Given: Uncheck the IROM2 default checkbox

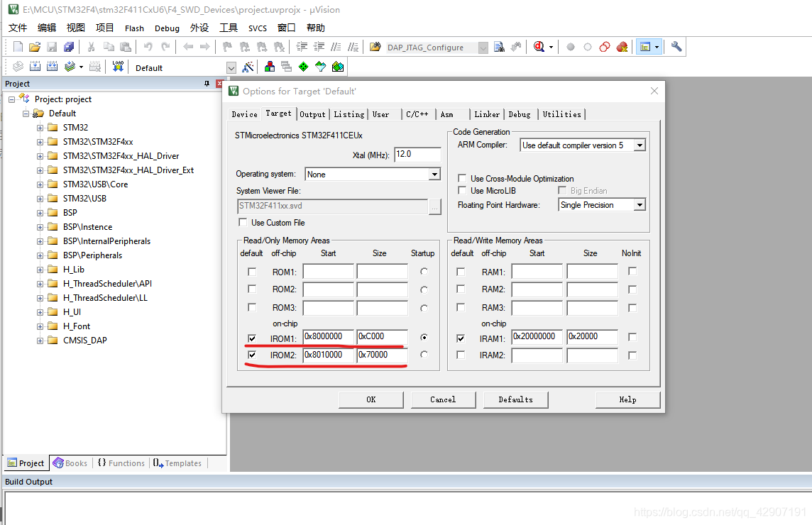Looking at the screenshot, I should [x=252, y=355].
